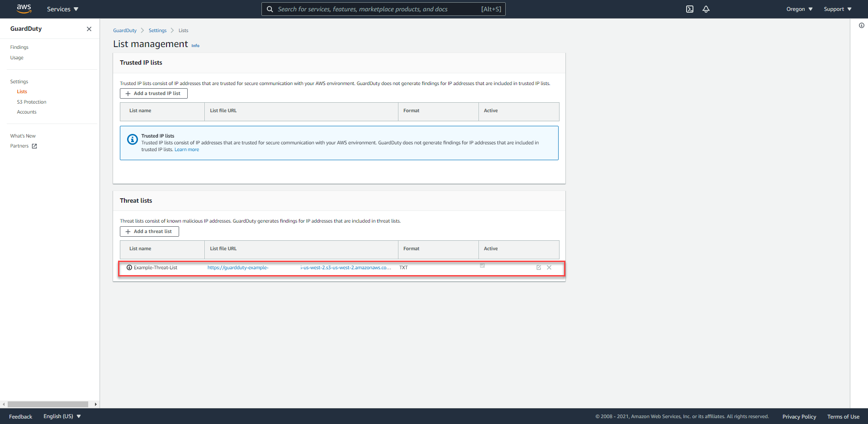The width and height of the screenshot is (868, 424).
Task: Open the English (US) language selector
Action: click(62, 416)
